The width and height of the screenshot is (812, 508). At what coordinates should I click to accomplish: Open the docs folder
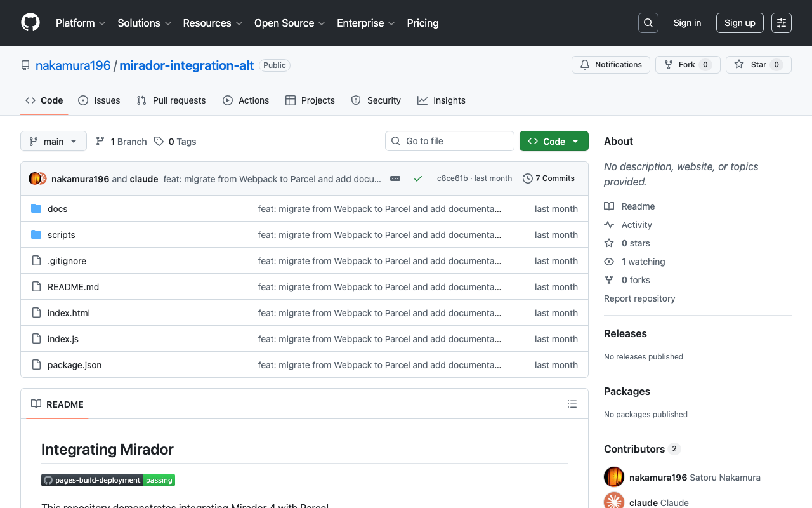57,209
